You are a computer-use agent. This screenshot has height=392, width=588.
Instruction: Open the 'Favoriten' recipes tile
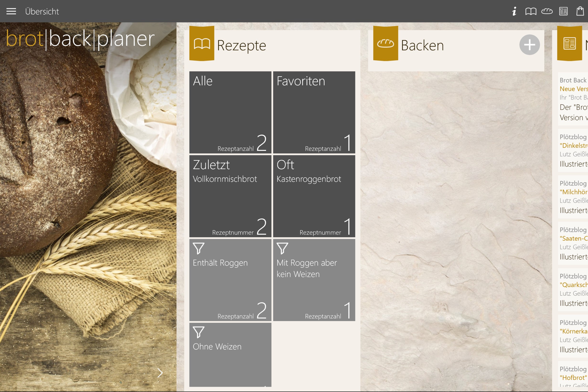click(314, 113)
